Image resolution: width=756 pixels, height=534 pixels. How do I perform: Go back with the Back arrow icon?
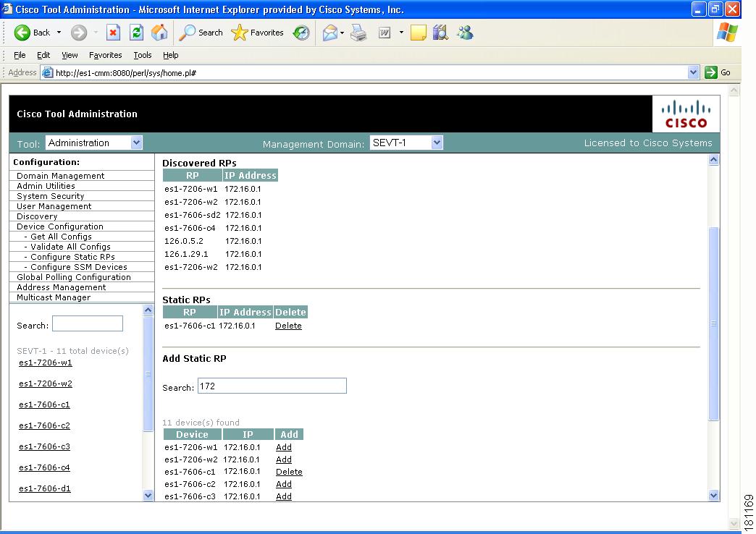[x=22, y=33]
